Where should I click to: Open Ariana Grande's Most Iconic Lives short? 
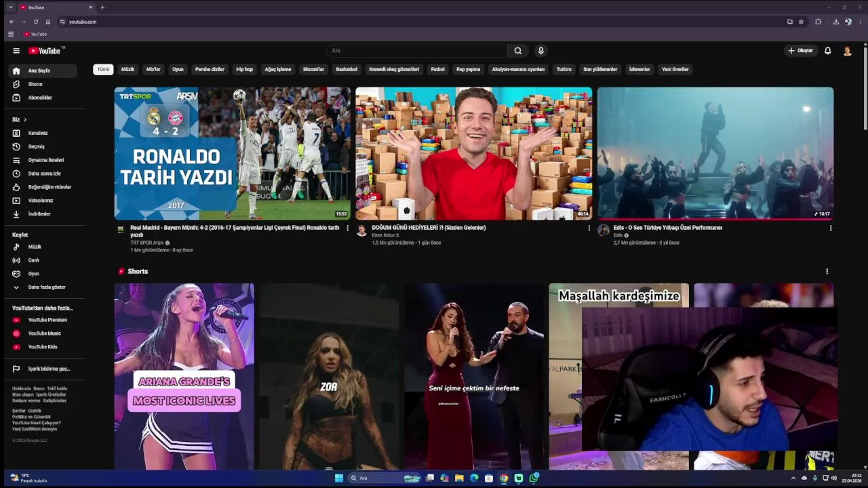click(184, 376)
